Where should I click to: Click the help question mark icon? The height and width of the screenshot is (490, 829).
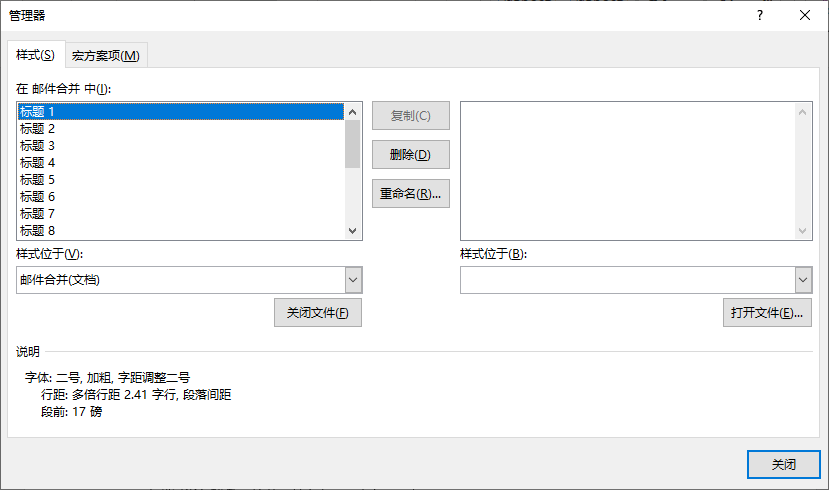(x=760, y=15)
